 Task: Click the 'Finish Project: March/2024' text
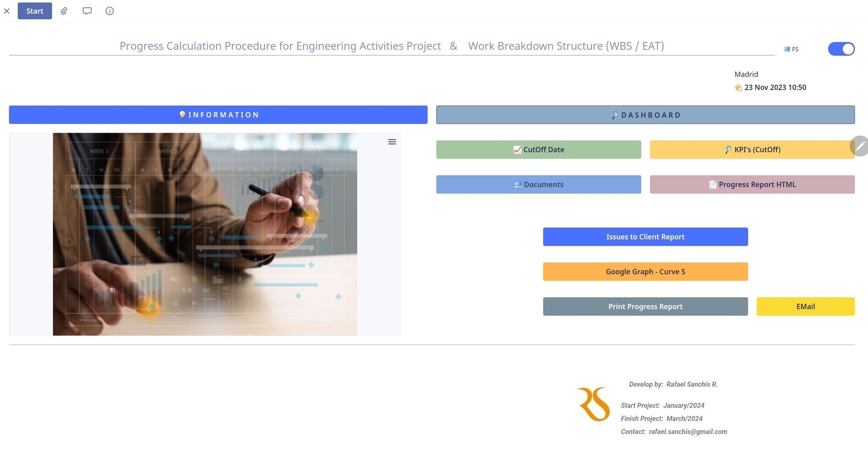click(x=662, y=419)
